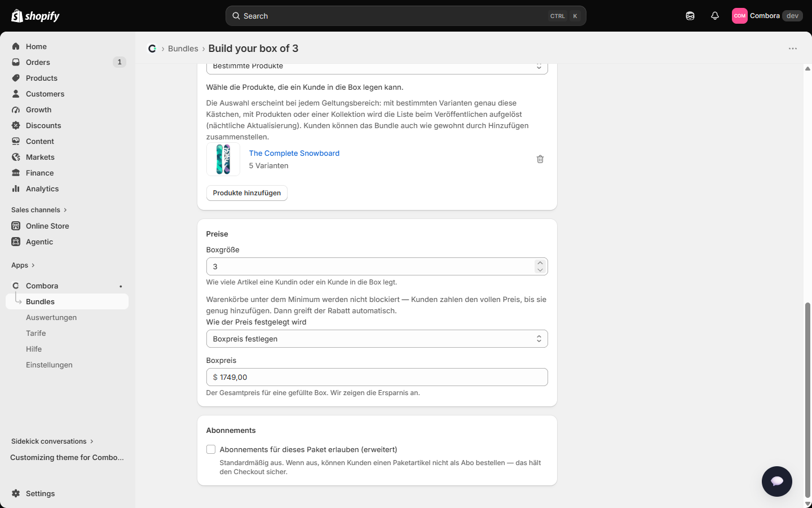Decrease Boxgröße with the down stepper arrow

pos(540,270)
